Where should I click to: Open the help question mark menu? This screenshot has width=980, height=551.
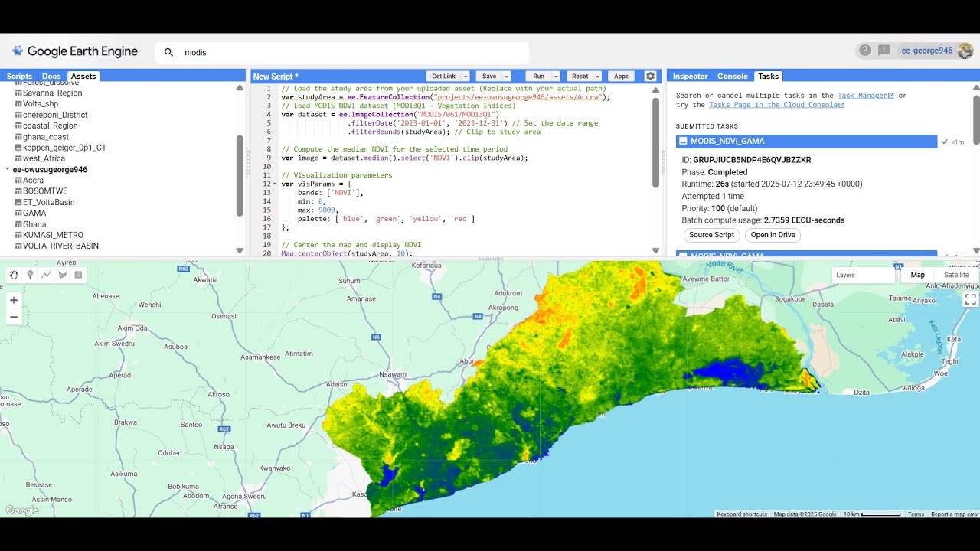click(x=865, y=51)
